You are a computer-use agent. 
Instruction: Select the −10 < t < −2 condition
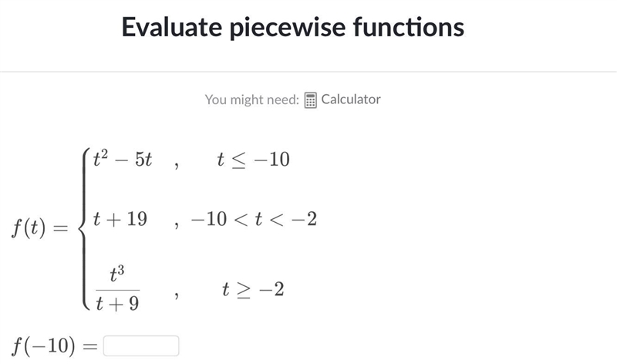click(254, 219)
